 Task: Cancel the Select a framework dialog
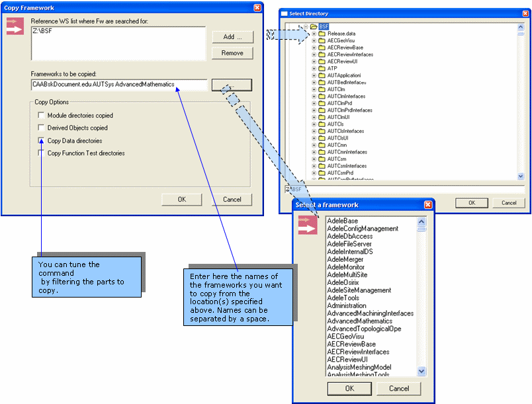[398, 388]
